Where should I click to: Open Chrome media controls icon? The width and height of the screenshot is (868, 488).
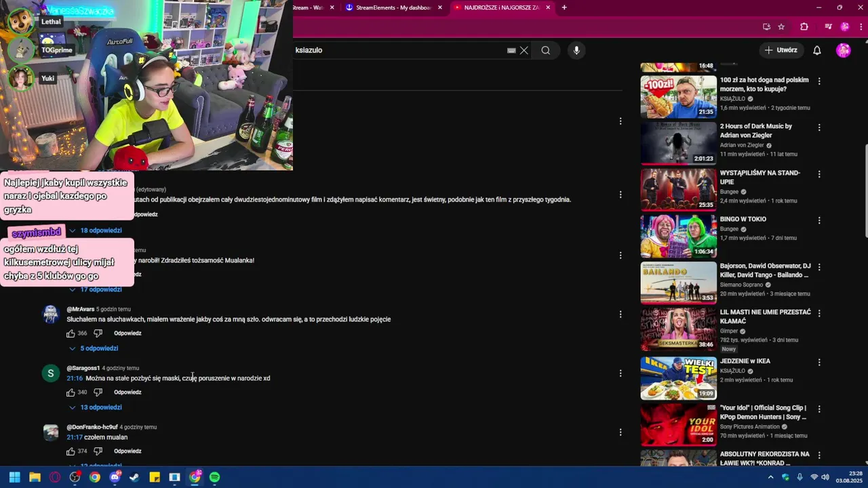[x=828, y=26]
